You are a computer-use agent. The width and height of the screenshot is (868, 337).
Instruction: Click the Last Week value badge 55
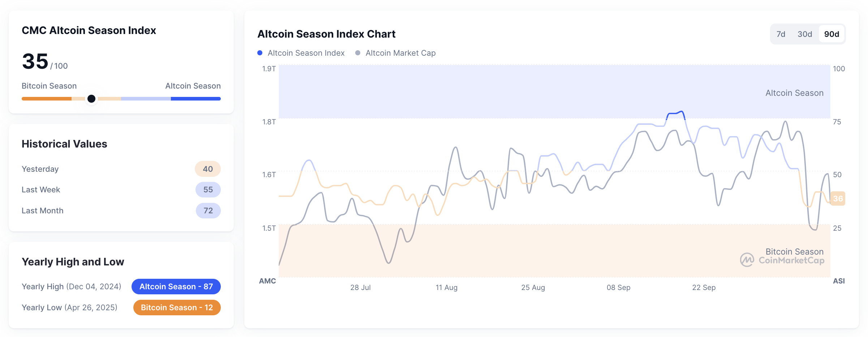[208, 189]
